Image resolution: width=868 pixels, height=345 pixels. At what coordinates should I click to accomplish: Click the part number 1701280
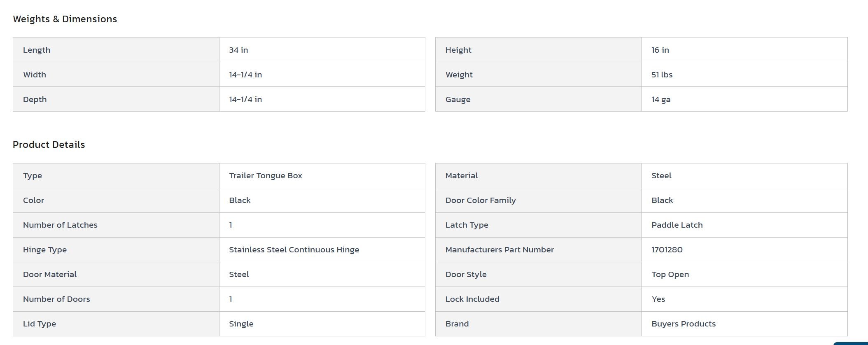point(667,249)
